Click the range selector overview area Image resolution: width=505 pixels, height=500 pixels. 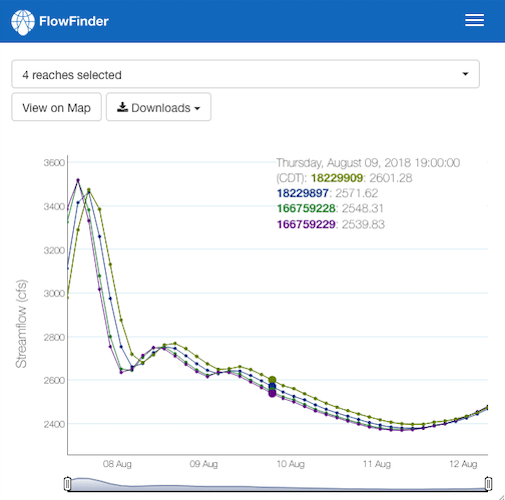pos(278,484)
